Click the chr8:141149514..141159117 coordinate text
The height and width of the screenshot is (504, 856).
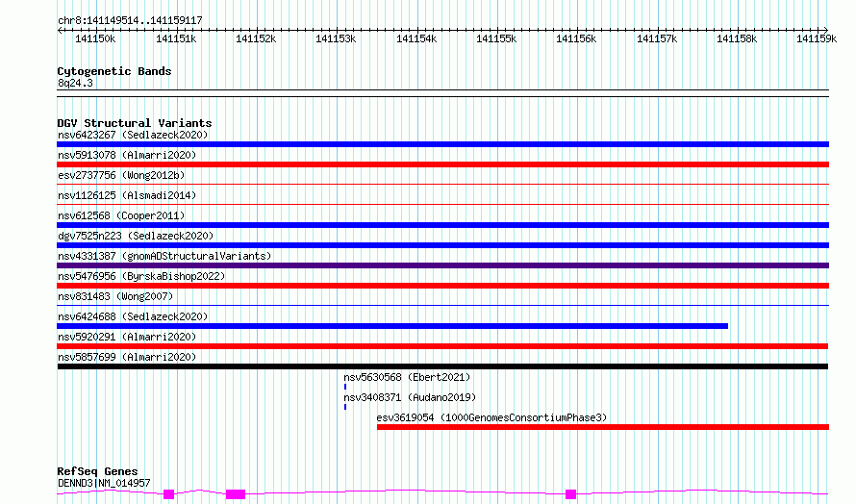[x=130, y=20]
